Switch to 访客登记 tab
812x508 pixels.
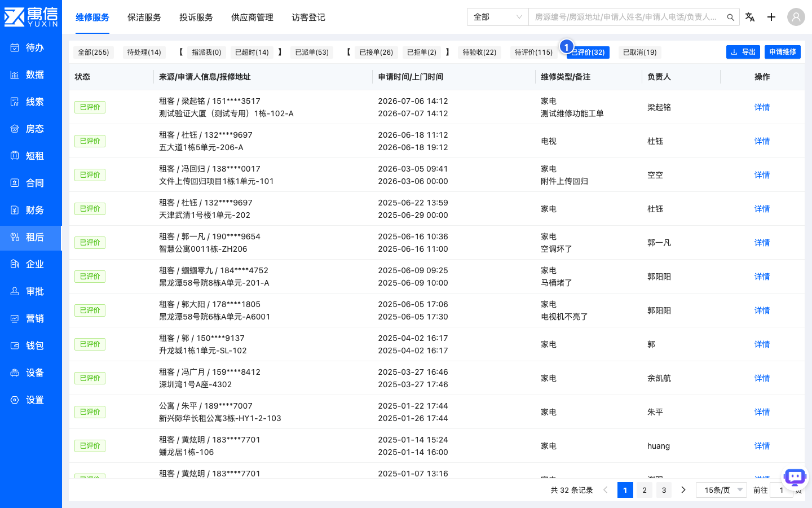(308, 17)
